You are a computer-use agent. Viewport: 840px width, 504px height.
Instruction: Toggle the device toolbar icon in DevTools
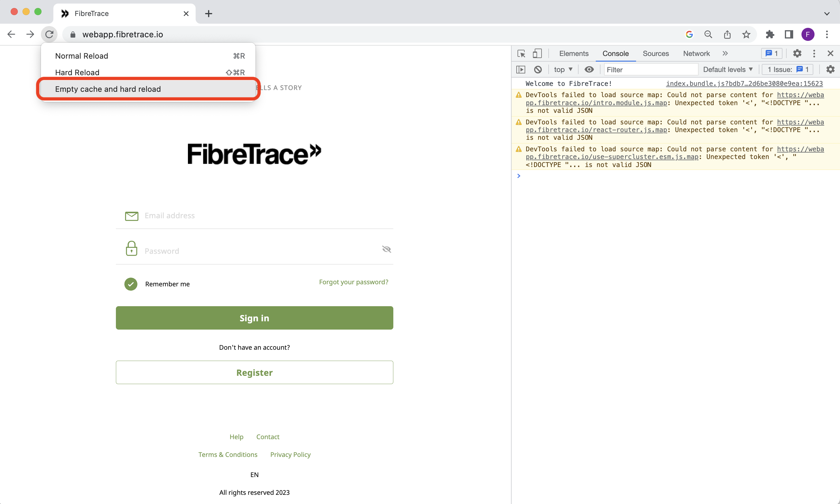coord(537,54)
